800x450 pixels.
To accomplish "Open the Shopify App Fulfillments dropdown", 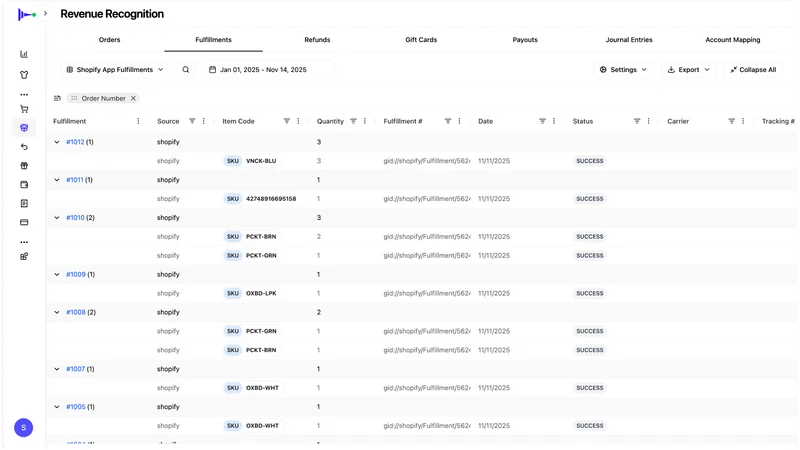I will [115, 70].
